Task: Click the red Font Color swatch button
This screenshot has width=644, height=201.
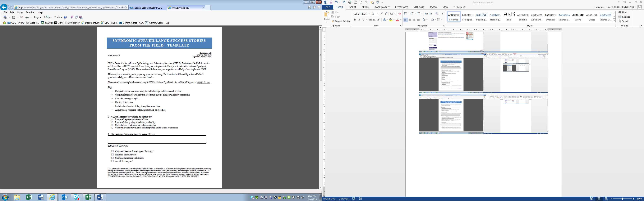Action: click(397, 20)
